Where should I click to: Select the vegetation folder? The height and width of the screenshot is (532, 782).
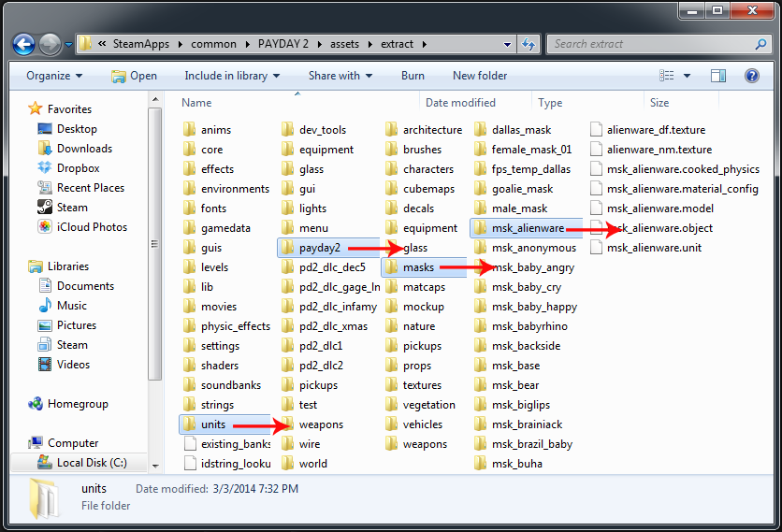pyautogui.click(x=420, y=405)
